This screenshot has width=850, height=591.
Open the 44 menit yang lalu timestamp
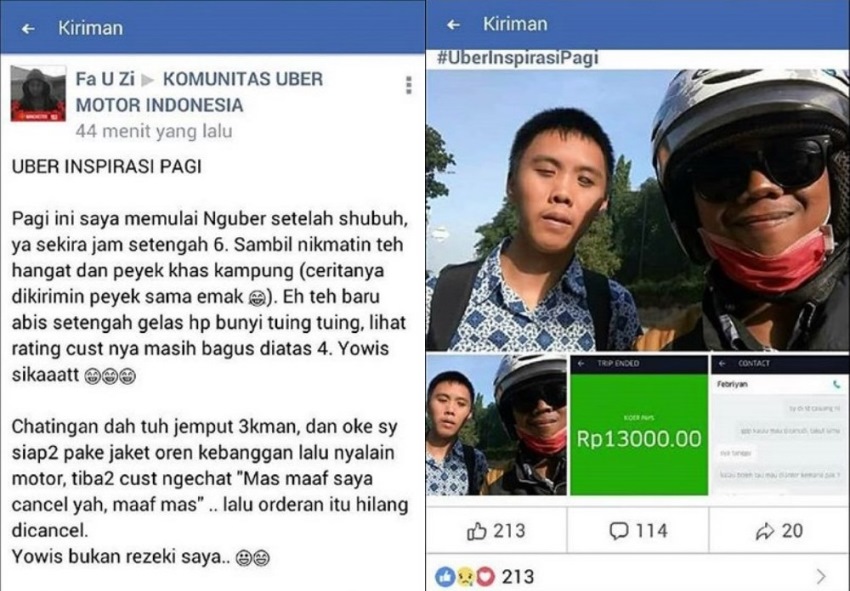coord(154,131)
